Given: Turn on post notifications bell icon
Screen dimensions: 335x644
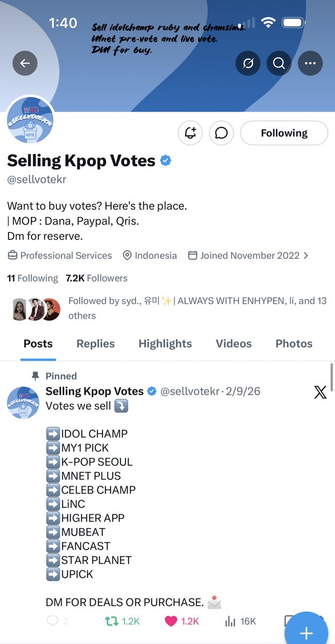Looking at the screenshot, I should tap(190, 133).
